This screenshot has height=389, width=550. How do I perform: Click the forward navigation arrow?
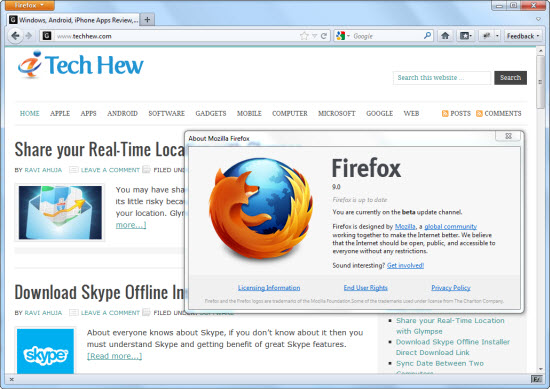29,36
